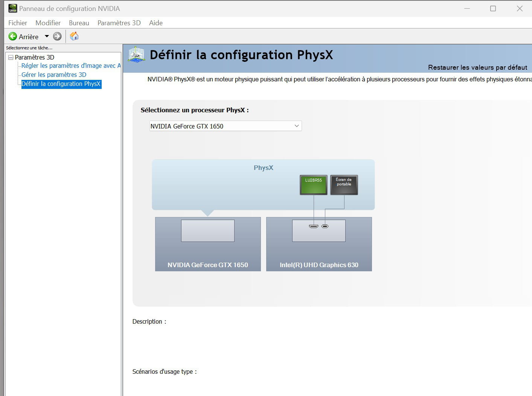Viewport: 532px width, 396px height.
Task: Open the PhysX processor dropdown
Action: point(226,126)
